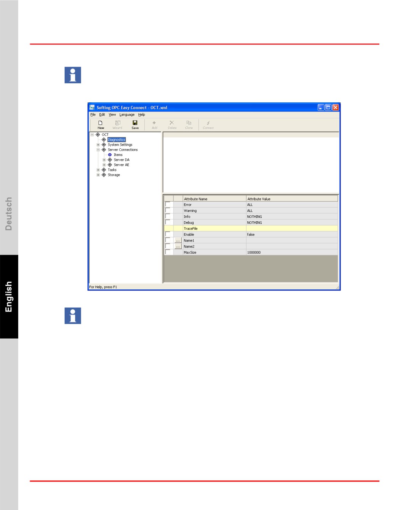Click the diamond icon beside Diagnostics

click(104, 140)
